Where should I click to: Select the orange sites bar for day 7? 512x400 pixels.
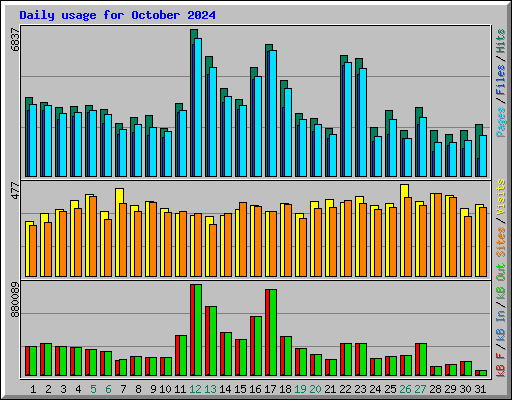(x=123, y=240)
